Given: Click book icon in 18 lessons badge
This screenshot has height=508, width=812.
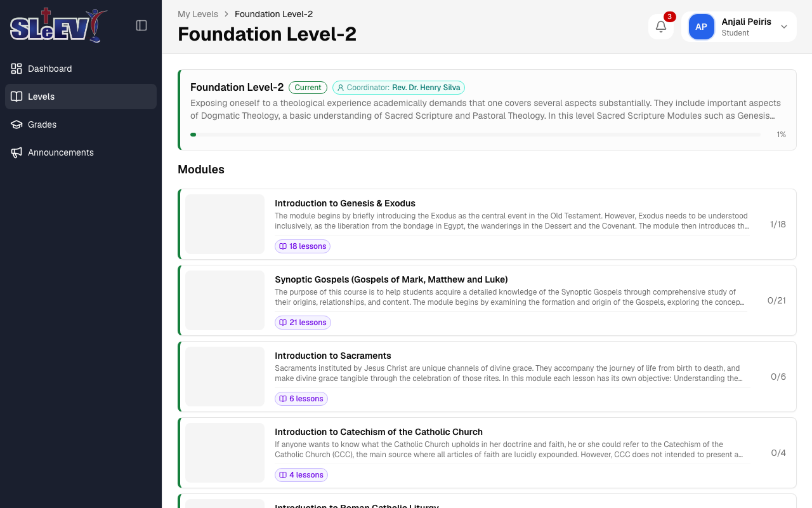Looking at the screenshot, I should coord(283,246).
